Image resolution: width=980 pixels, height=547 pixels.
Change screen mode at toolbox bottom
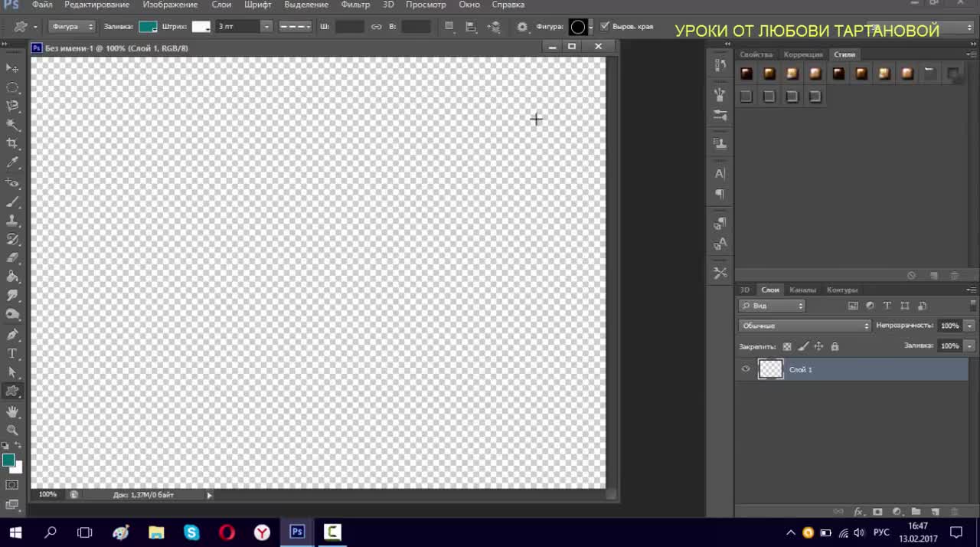[12, 504]
